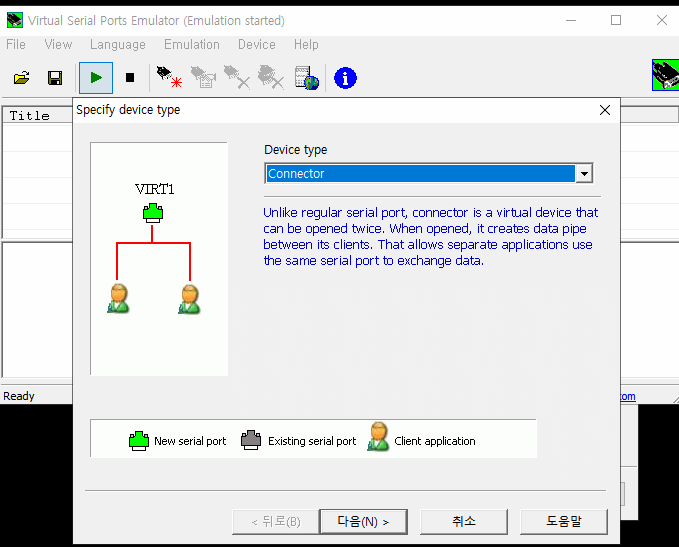Click the serial connector logo at the toolbar's right end
This screenshot has width=679, height=547.
point(666,75)
